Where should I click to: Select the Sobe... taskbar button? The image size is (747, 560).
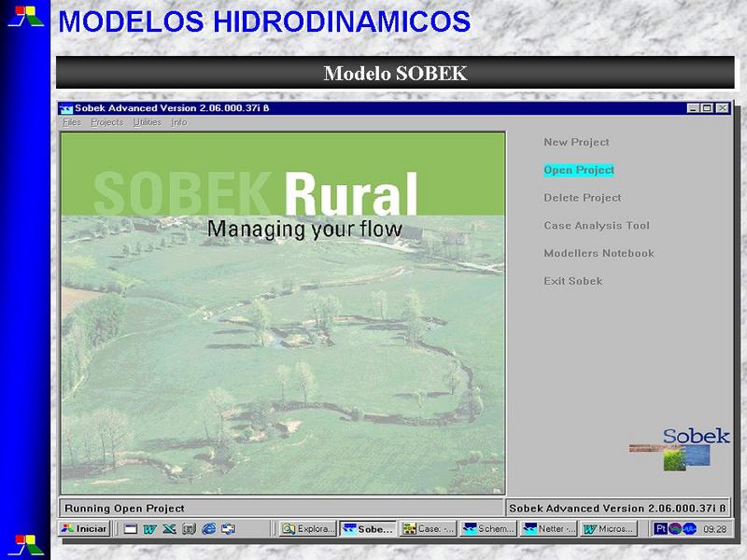pos(368,528)
